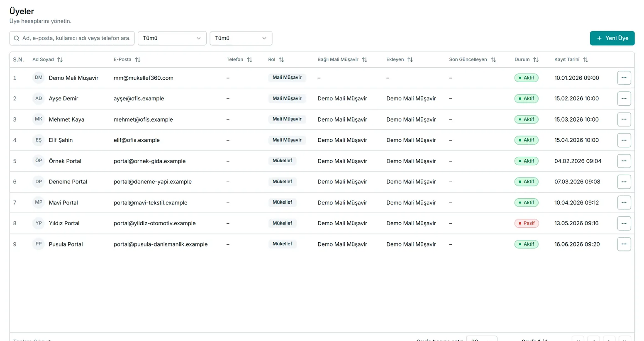Select the email portal@pusula-danismanlik.example
Viewport: 644px width, 341px height.
pos(161,244)
